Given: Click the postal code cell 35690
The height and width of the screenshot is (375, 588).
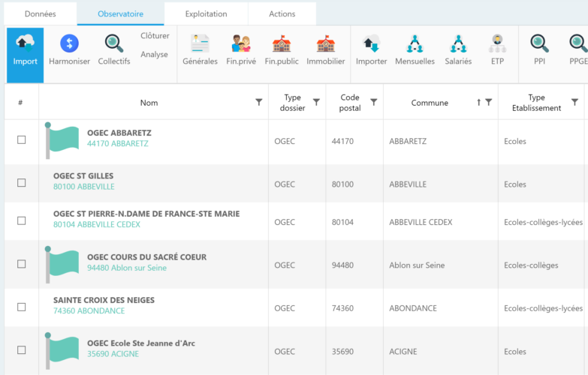Looking at the screenshot, I should (342, 352).
